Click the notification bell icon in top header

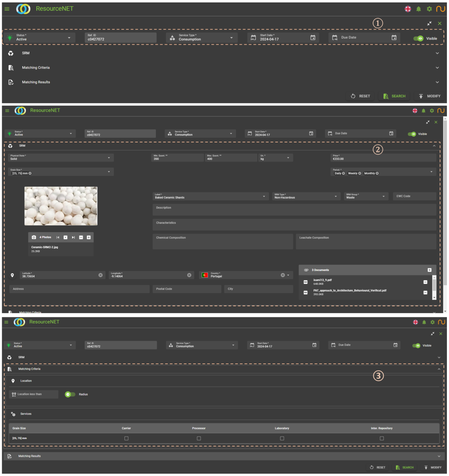coord(418,9)
